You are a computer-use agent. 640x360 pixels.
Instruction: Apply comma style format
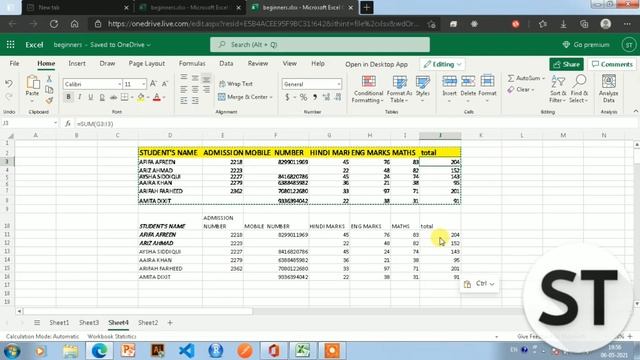[x=315, y=97]
